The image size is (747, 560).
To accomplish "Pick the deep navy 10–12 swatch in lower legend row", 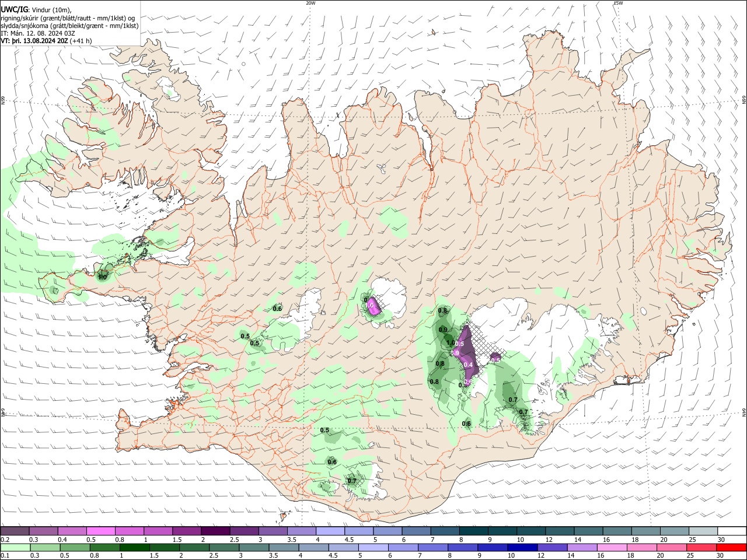I will (522, 548).
